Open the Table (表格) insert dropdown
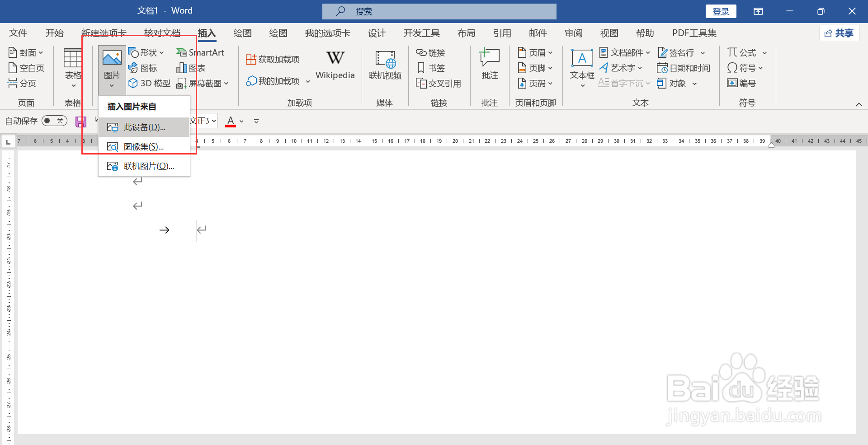 click(73, 69)
